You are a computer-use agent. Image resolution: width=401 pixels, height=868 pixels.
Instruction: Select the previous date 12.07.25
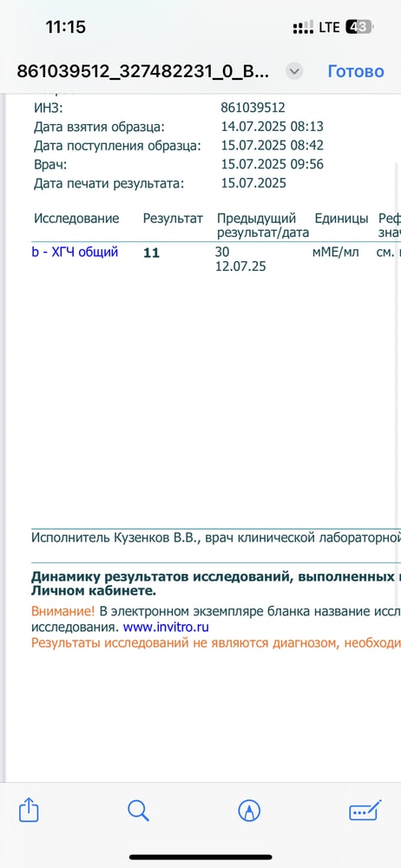point(240,266)
